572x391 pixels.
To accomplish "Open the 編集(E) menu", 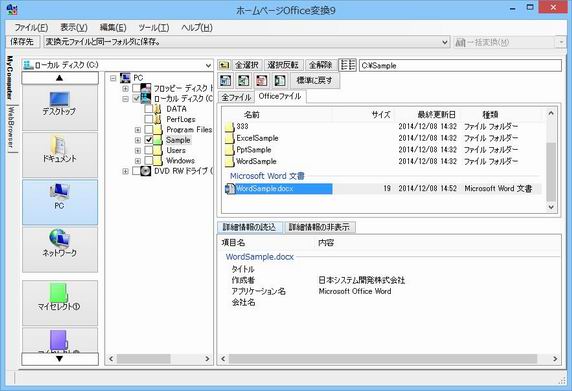I will (x=113, y=27).
